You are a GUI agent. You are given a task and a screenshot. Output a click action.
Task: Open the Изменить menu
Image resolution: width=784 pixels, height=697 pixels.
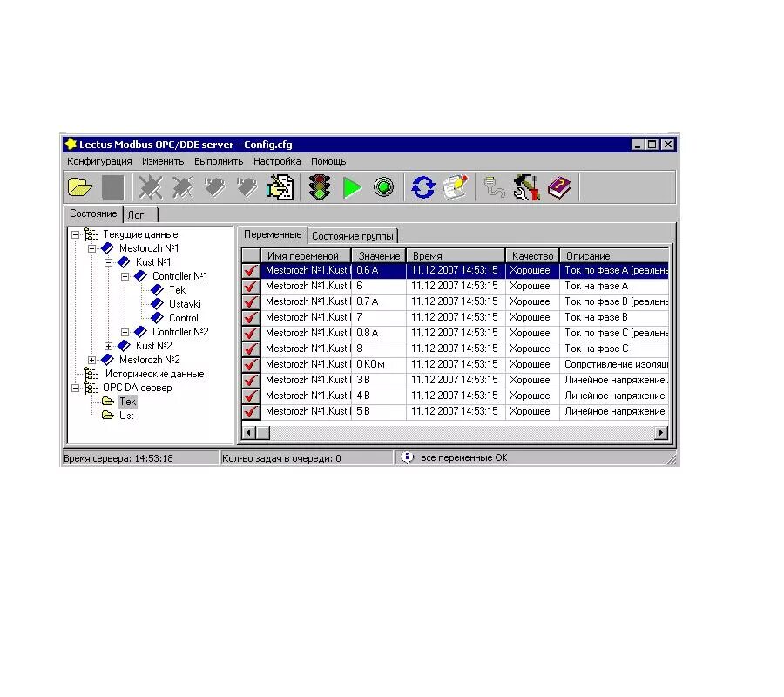[x=163, y=161]
